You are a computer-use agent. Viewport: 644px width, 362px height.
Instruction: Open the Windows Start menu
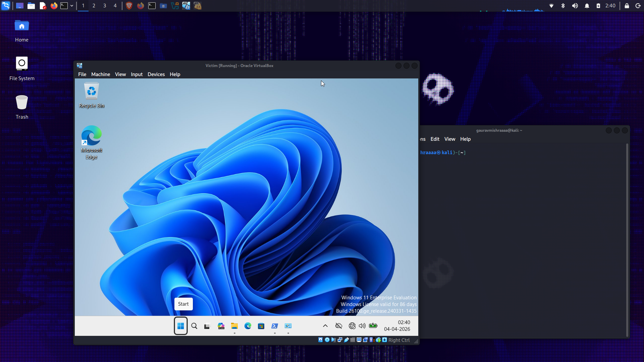coord(180,326)
